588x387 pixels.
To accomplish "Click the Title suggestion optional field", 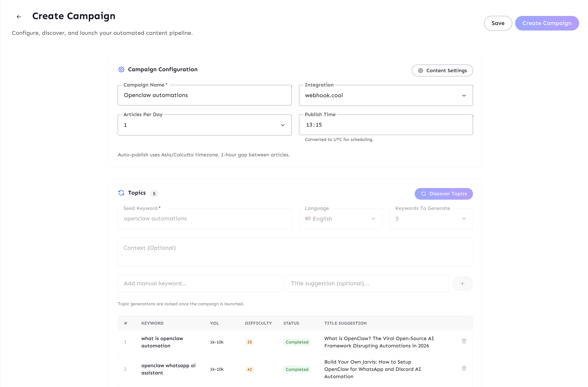I will [367, 283].
